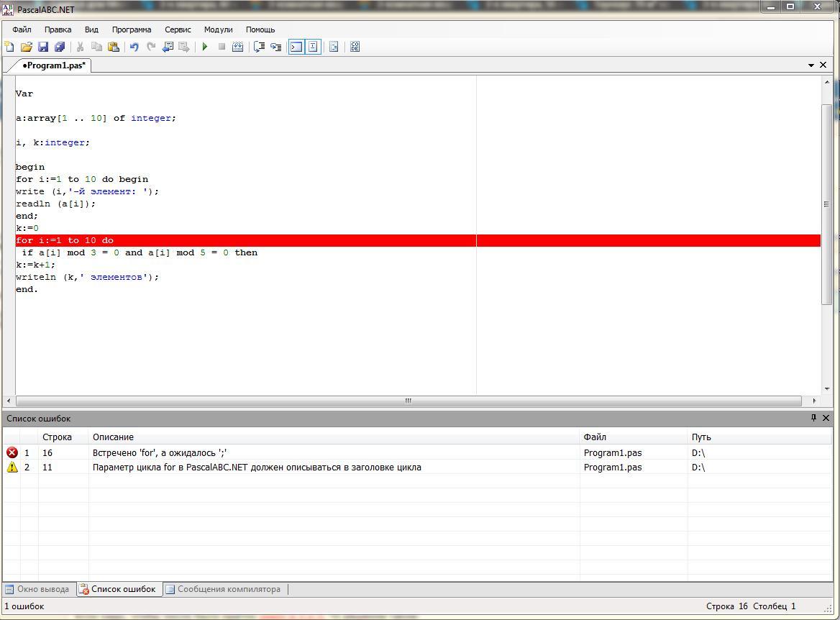The image size is (840, 620).
Task: Open the Сервис menu
Action: click(178, 29)
